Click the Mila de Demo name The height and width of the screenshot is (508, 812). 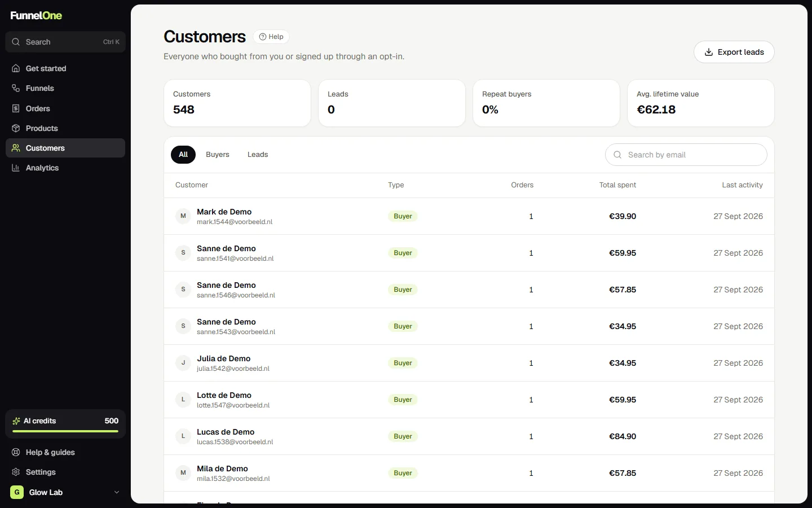point(222,468)
